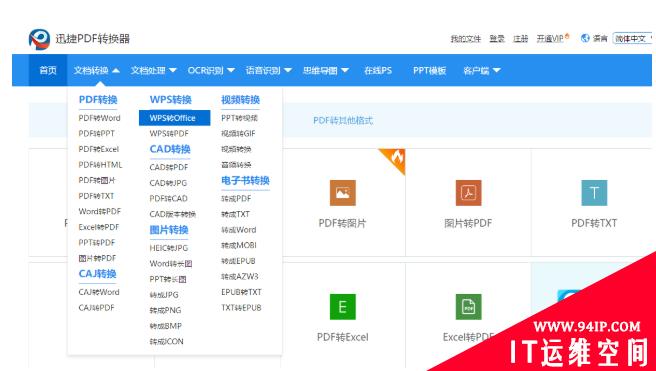Click the 图片转PDF icon
This screenshot has width=656, height=371.
coord(468,193)
